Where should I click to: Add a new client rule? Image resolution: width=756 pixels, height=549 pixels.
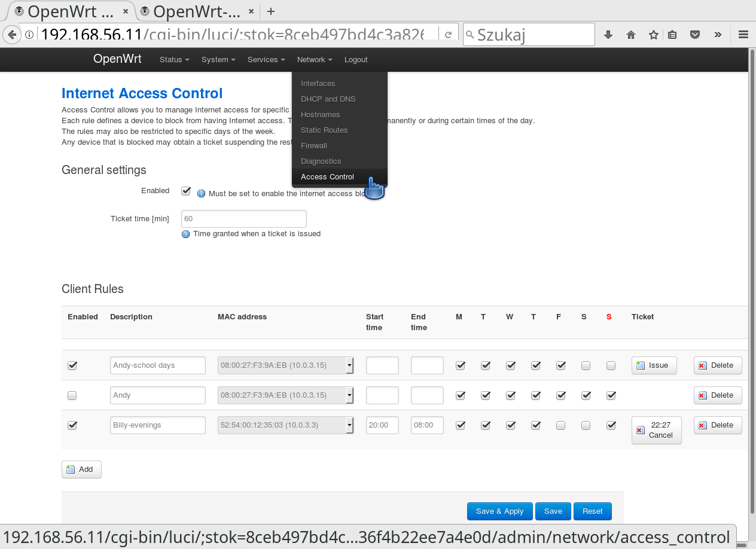(x=81, y=469)
